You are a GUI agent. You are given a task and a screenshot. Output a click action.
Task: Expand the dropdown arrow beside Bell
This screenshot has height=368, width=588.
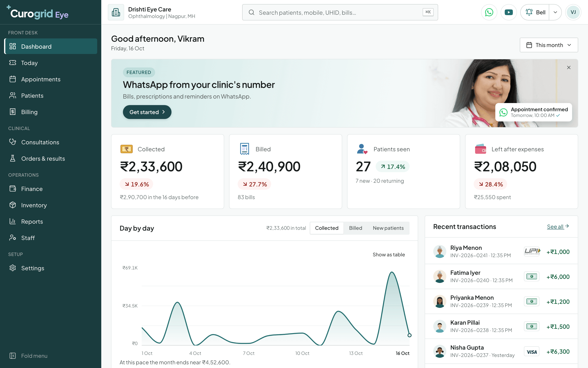(x=555, y=12)
